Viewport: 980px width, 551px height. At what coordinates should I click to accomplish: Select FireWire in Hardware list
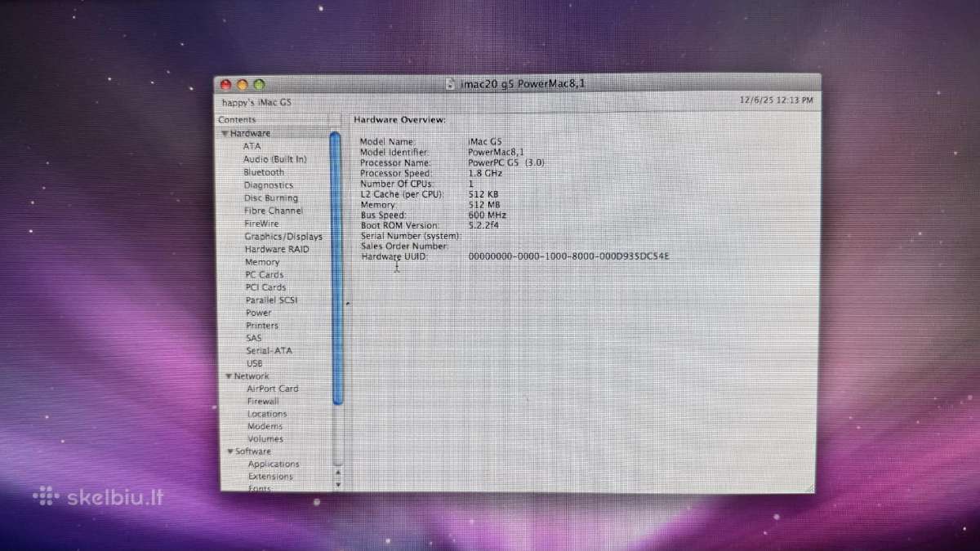click(261, 224)
